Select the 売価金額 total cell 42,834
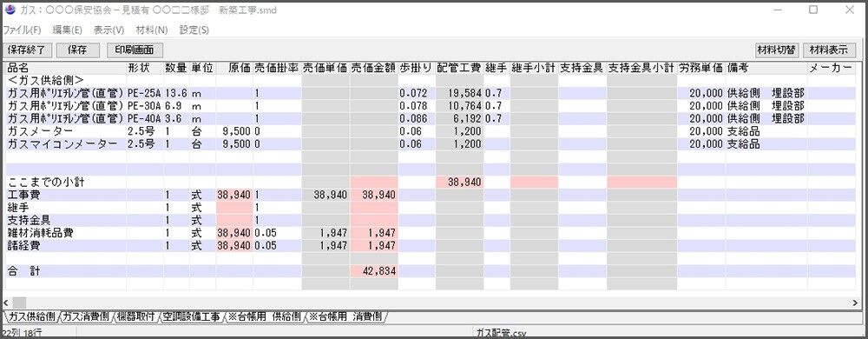868x339 pixels. point(373,271)
